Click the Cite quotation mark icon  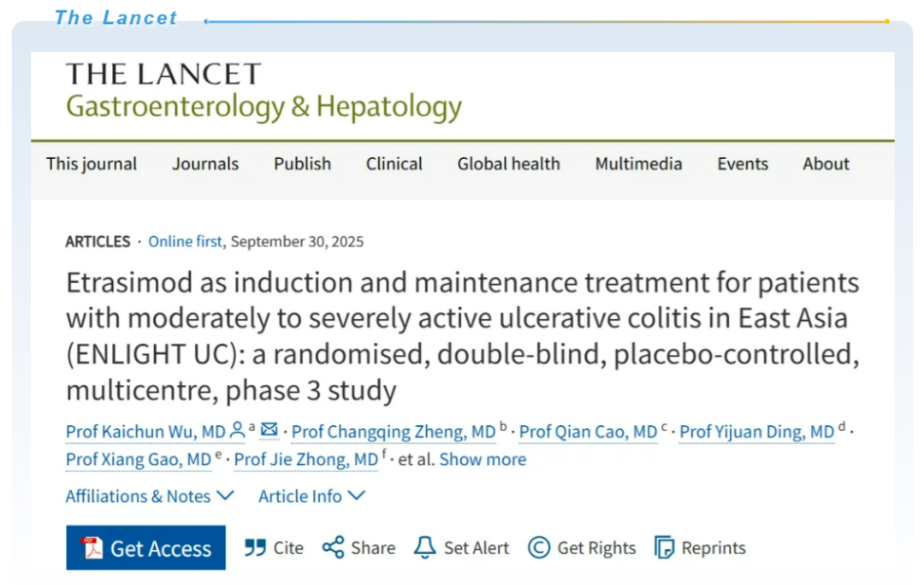pyautogui.click(x=255, y=548)
